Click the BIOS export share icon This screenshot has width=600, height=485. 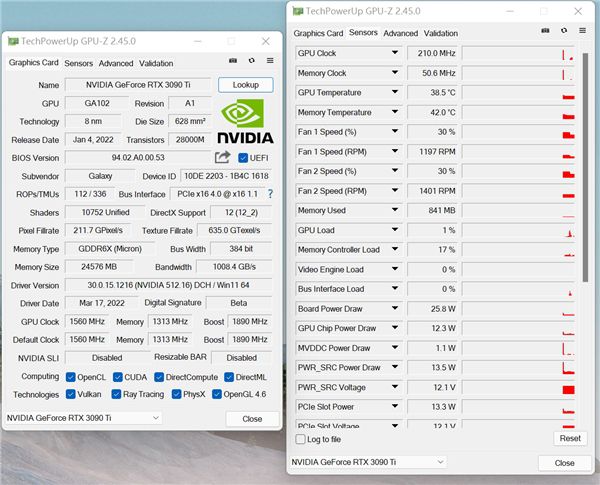click(222, 157)
